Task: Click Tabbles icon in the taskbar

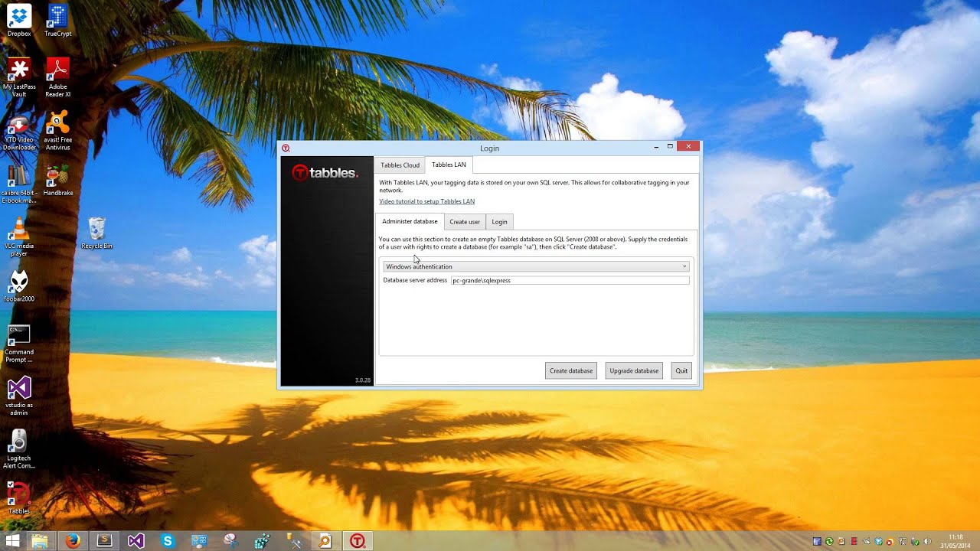Action: pyautogui.click(x=357, y=541)
